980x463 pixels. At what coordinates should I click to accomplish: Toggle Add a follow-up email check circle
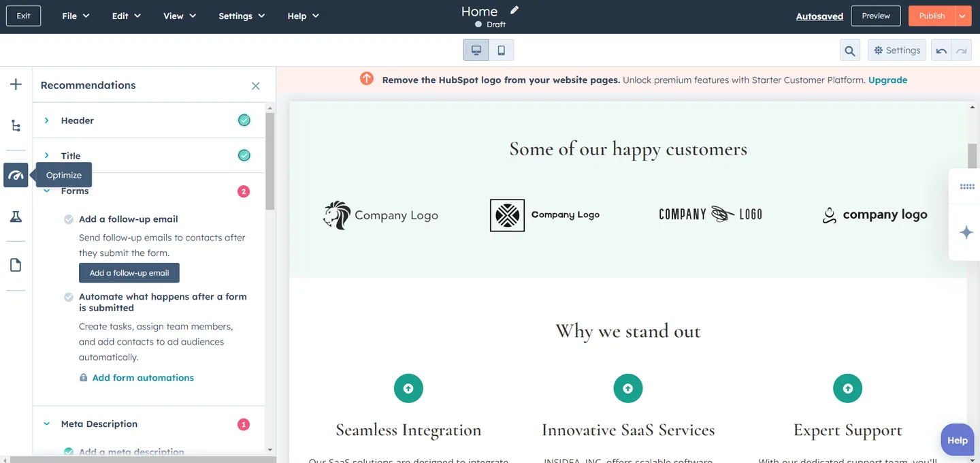point(69,219)
